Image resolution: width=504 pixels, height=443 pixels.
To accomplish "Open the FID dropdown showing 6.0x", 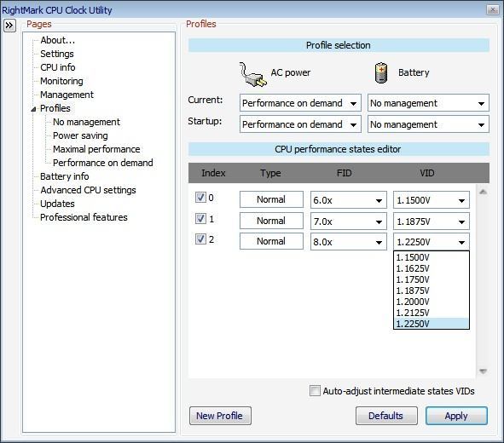I will [x=349, y=200].
